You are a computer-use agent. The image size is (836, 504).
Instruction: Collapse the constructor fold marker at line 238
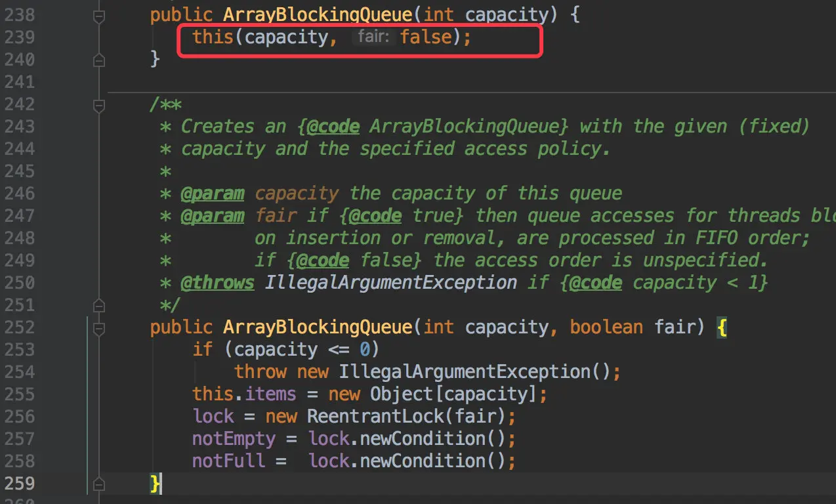click(x=99, y=16)
